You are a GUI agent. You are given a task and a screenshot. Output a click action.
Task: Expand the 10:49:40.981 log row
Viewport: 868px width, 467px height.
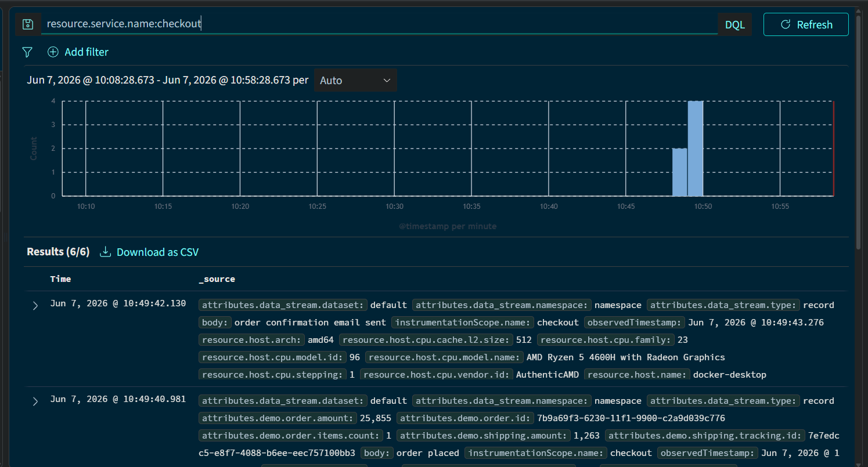click(35, 401)
